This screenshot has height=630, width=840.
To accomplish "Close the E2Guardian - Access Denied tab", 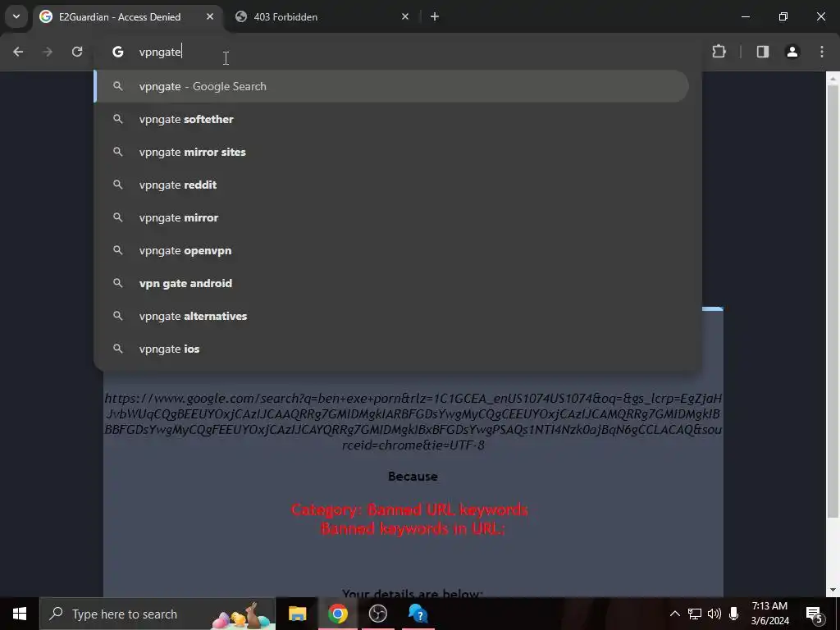I will (x=210, y=16).
